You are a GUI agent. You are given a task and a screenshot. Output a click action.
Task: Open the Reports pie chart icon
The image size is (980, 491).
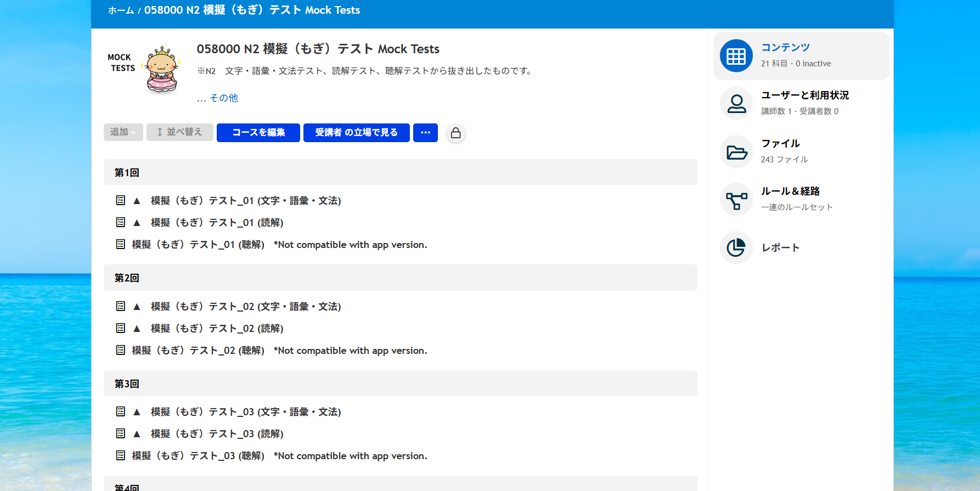pyautogui.click(x=736, y=247)
